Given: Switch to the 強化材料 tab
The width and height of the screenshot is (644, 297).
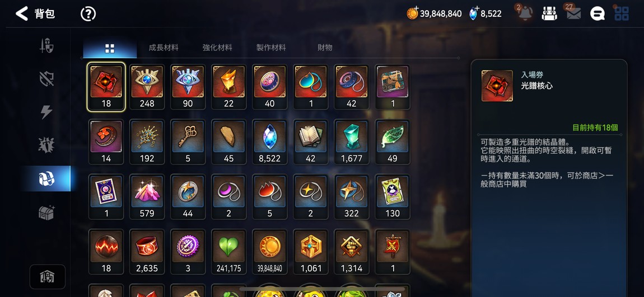Looking at the screenshot, I should 217,48.
